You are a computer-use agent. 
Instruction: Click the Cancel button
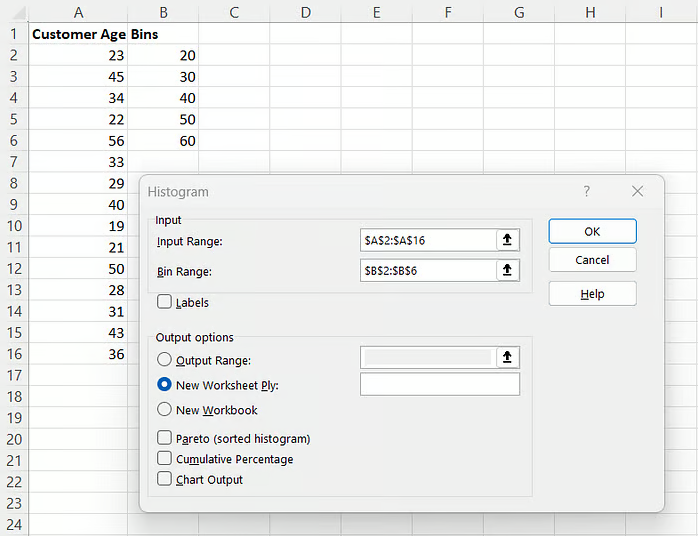[x=592, y=260]
